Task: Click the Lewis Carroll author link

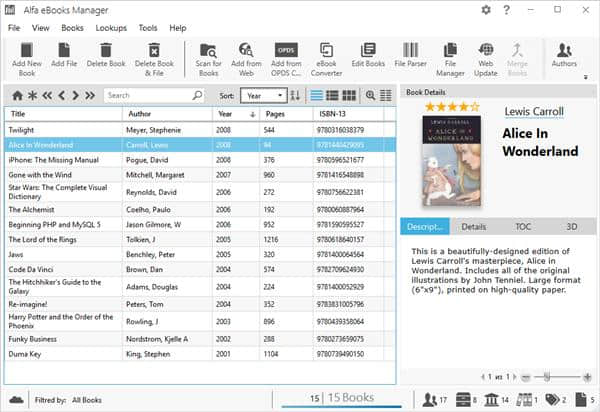Action: point(533,112)
